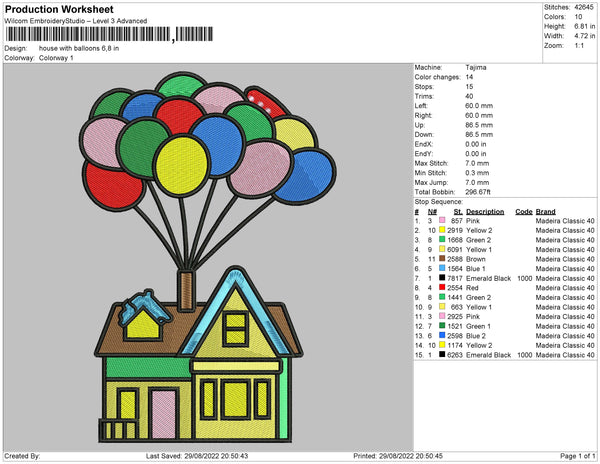Screen dimensions: 600x464
Task: Click 'Printed: 29/08/2022 20:50:45' footer text
Action: 398,456
